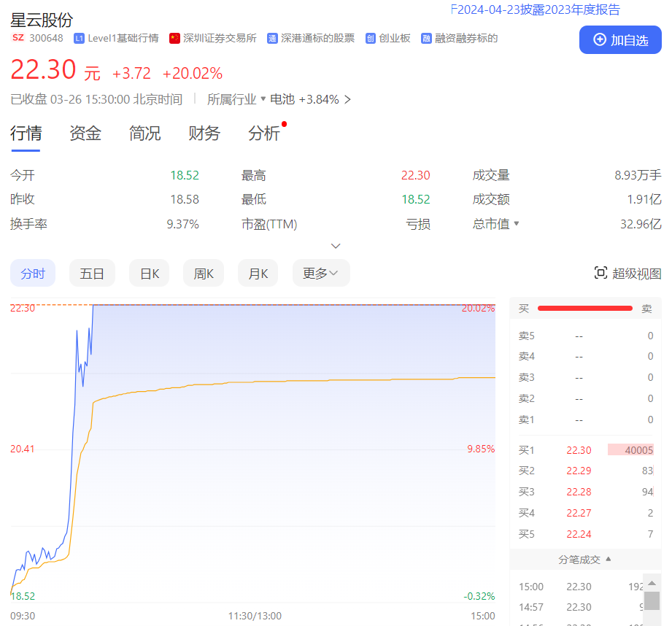Click 买4 price 22.27

point(579,513)
